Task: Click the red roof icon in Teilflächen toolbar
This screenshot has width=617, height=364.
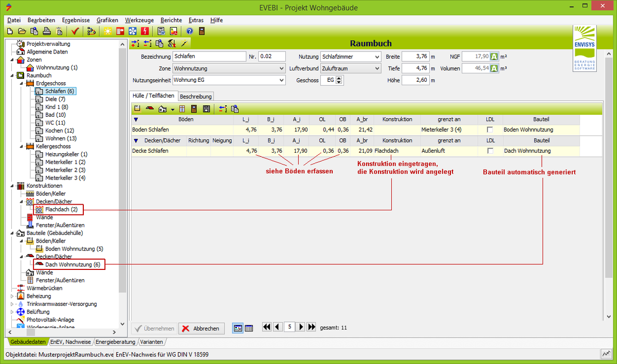Action: click(150, 108)
